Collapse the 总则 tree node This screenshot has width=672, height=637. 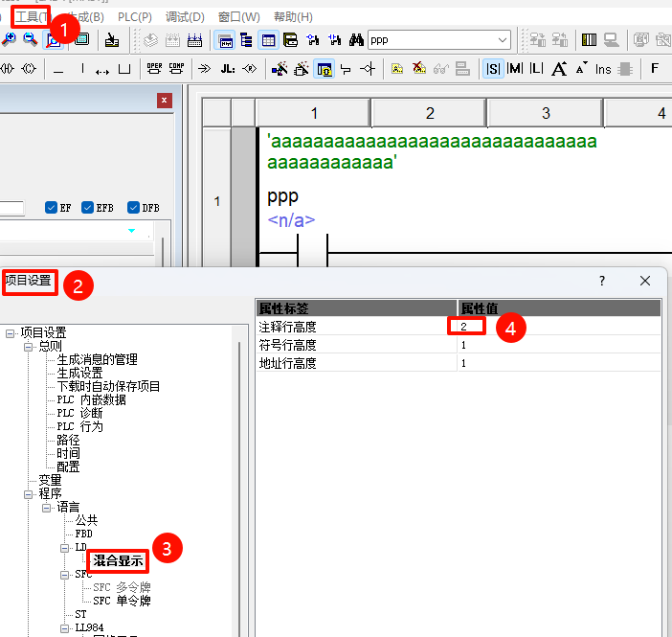29,346
